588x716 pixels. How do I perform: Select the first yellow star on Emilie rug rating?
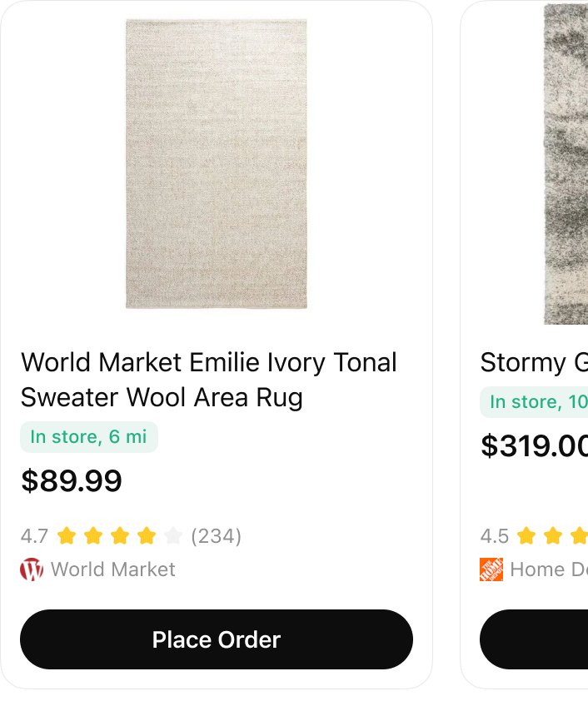67,536
